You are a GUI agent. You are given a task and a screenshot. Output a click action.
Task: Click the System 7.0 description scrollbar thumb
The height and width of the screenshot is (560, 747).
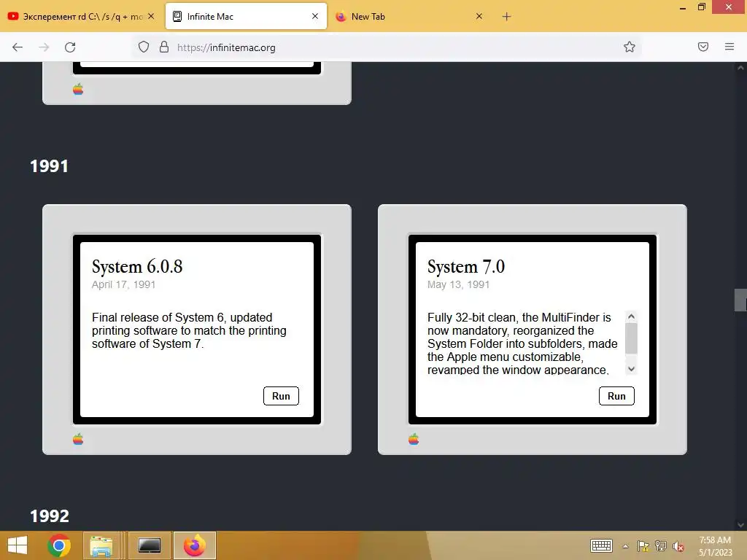631,338
